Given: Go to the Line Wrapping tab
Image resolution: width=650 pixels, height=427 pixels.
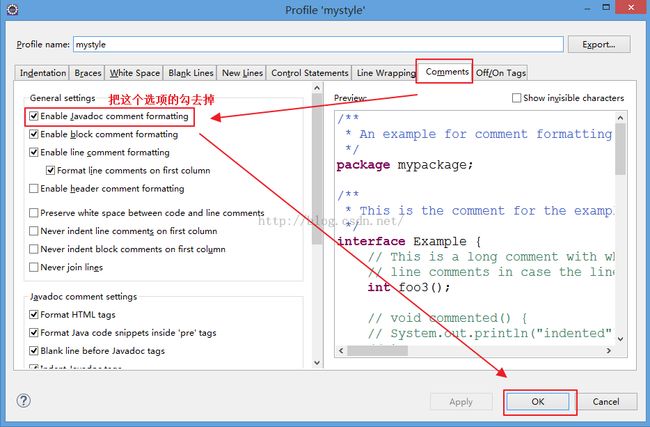Looking at the screenshot, I should [x=386, y=73].
